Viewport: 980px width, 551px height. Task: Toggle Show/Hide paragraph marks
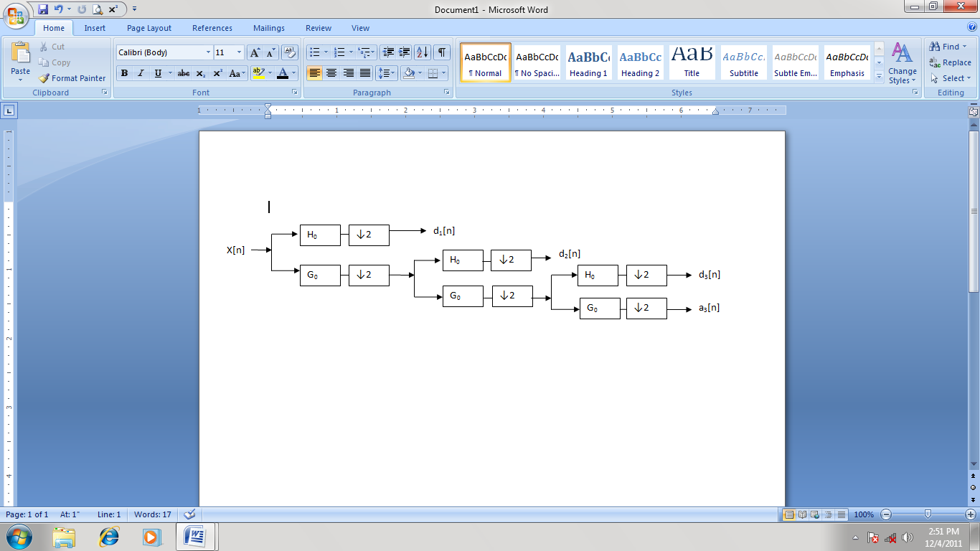click(x=442, y=52)
